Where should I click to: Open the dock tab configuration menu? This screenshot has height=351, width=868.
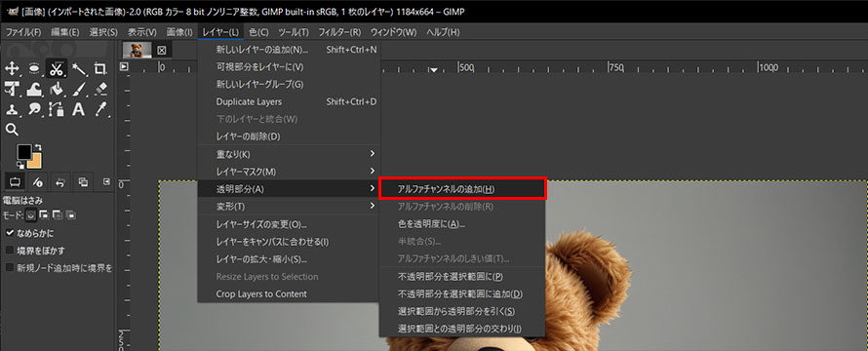click(106, 181)
